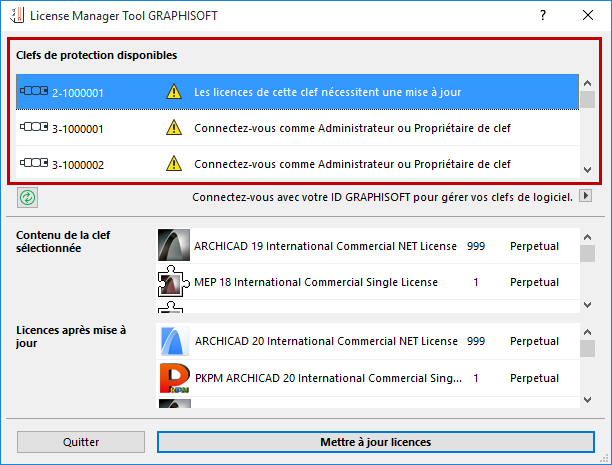
Task: Expand the GRAPHISOFT ID sign-in arrow
Action: pyautogui.click(x=585, y=196)
